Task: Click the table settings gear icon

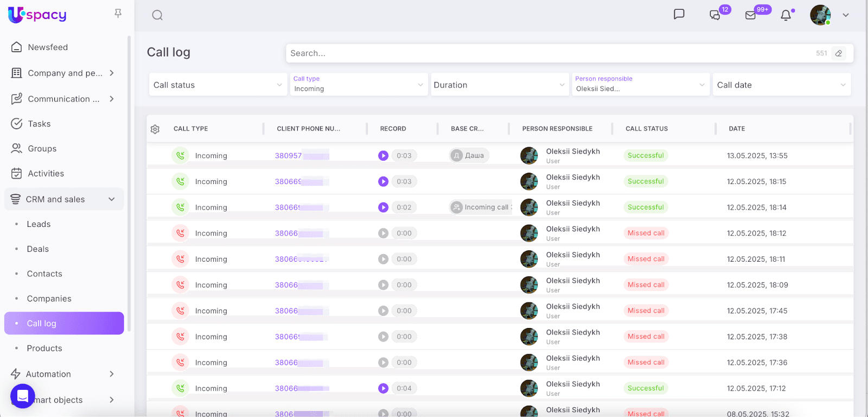Action: [155, 129]
